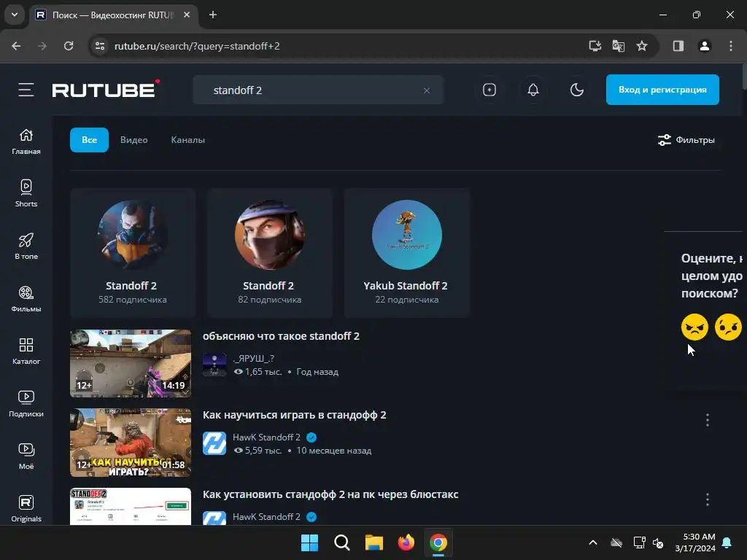Toggle Chrome side panel
747x560 pixels.
pos(678,46)
